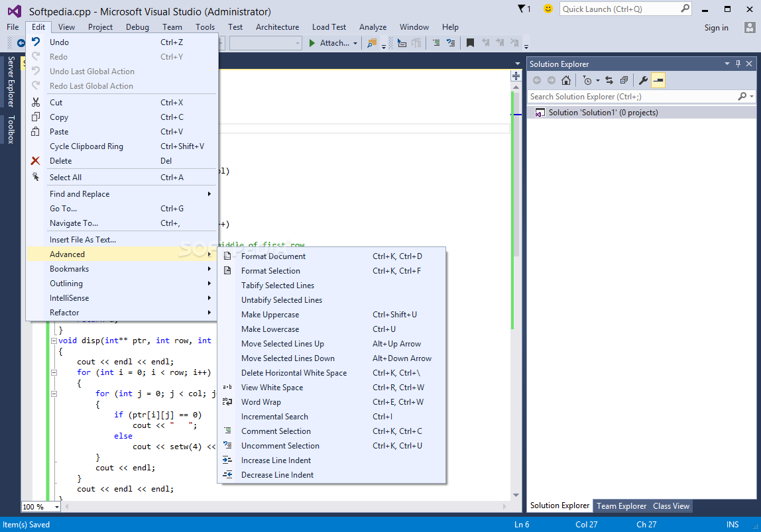The image size is (761, 532).
Task: Choose Insert File As Text... menu item
Action: (x=122, y=240)
